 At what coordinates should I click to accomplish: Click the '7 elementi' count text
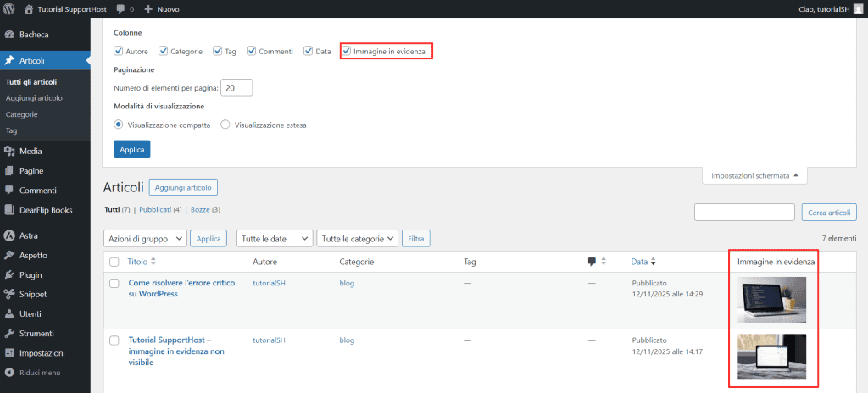[x=839, y=239]
